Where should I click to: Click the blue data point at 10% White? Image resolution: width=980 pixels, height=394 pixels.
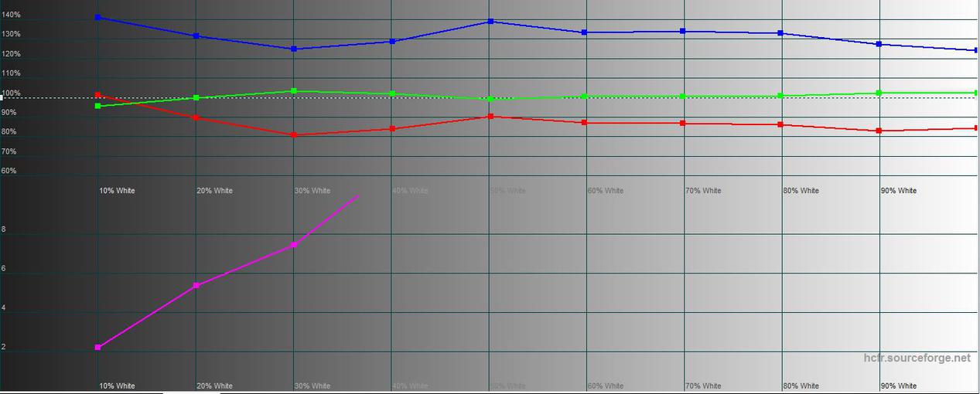97,17
